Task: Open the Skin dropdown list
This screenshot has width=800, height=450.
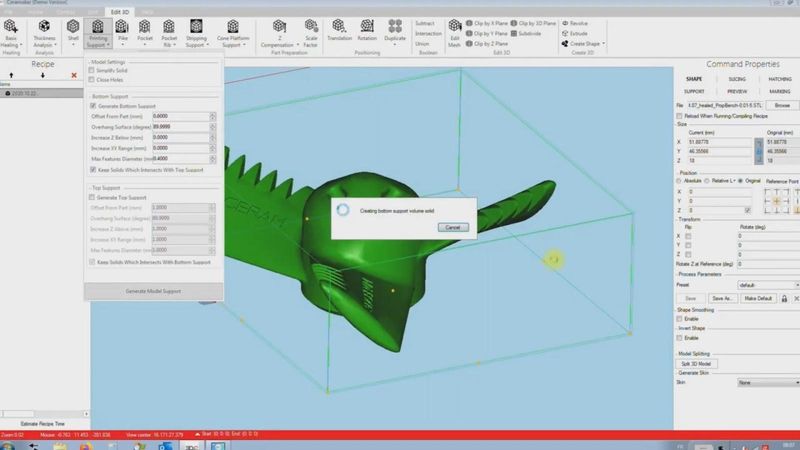Action: coord(765,382)
